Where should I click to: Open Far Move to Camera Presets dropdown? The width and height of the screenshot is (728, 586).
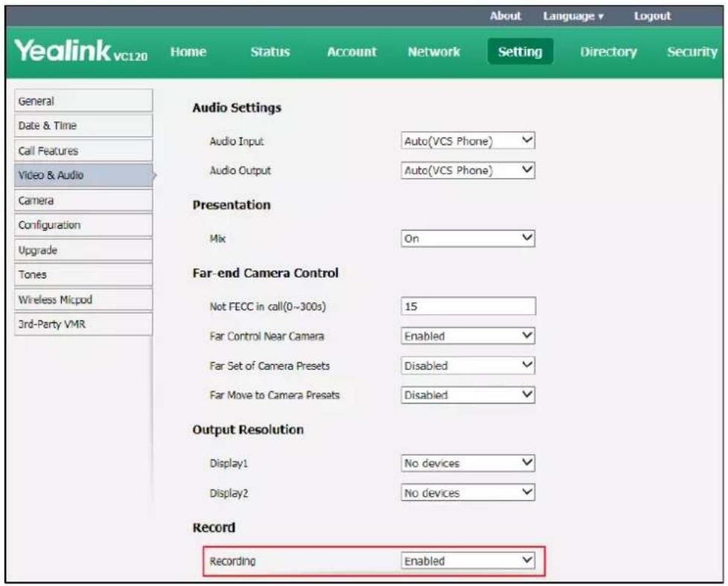(468, 395)
